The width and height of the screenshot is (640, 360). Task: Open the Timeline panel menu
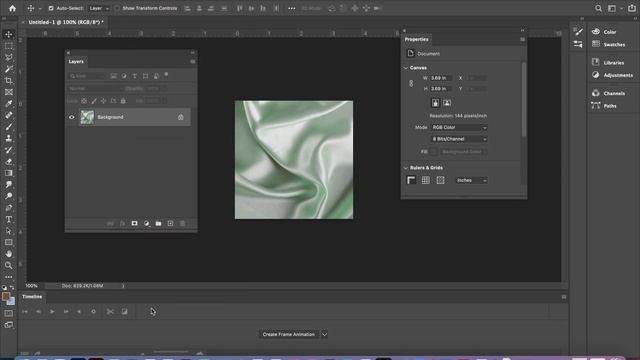564,297
